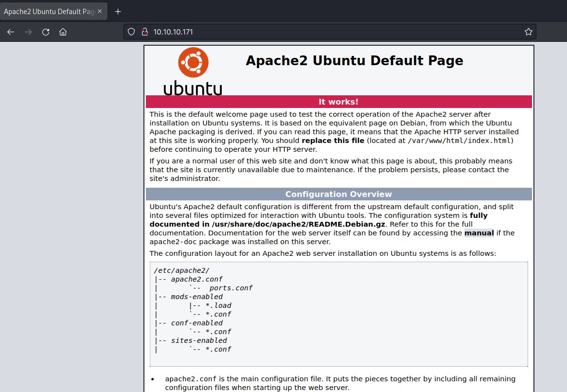Close the Apache2 Ubuntu Default Page tab
This screenshot has height=392, width=567.
[100, 11]
